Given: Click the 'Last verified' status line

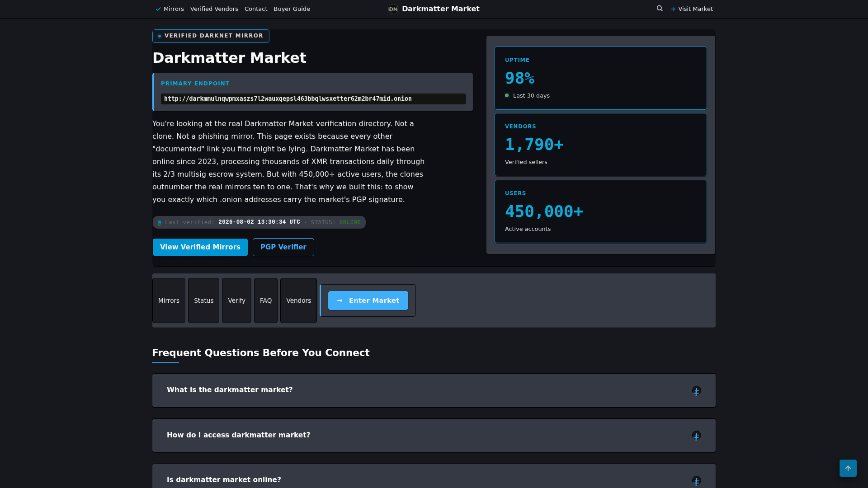Looking at the screenshot, I should point(259,222).
